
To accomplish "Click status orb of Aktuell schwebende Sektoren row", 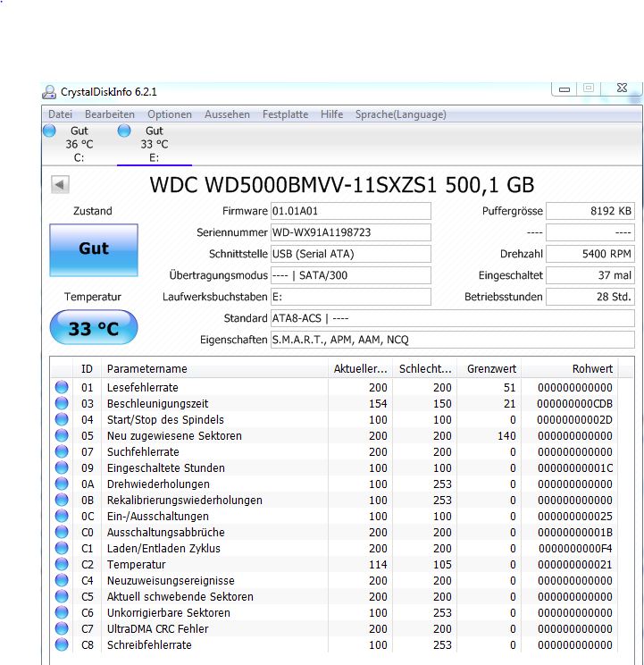I will [x=62, y=596].
